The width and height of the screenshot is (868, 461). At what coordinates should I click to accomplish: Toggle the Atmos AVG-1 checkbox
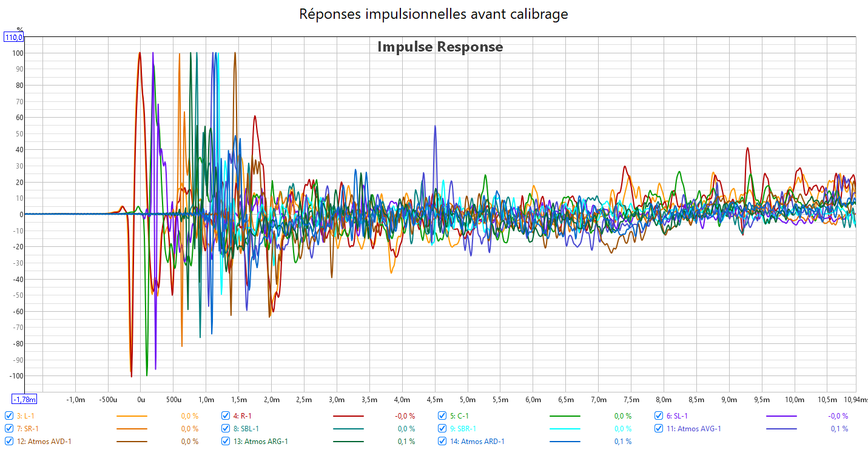[659, 429]
